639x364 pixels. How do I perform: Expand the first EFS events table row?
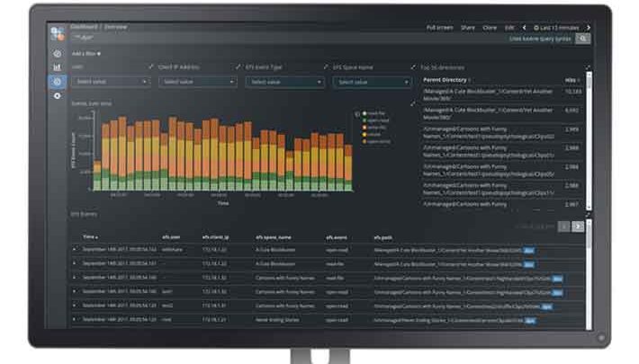pos(76,249)
